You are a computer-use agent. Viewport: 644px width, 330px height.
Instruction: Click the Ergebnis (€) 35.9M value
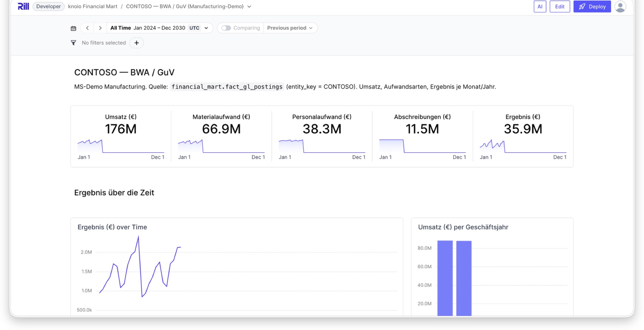[523, 129]
